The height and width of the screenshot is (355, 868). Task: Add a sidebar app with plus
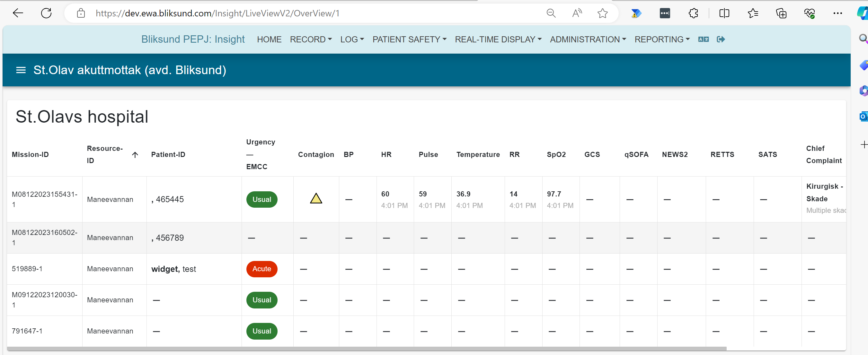(x=864, y=144)
